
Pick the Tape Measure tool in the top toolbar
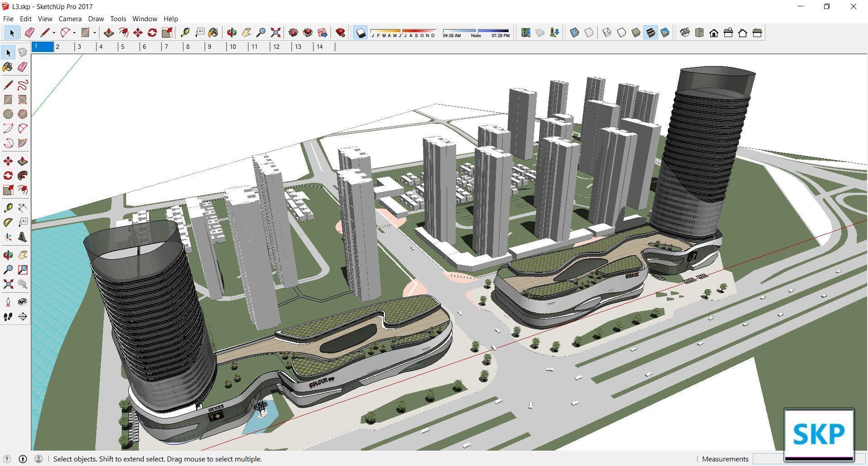click(x=185, y=33)
